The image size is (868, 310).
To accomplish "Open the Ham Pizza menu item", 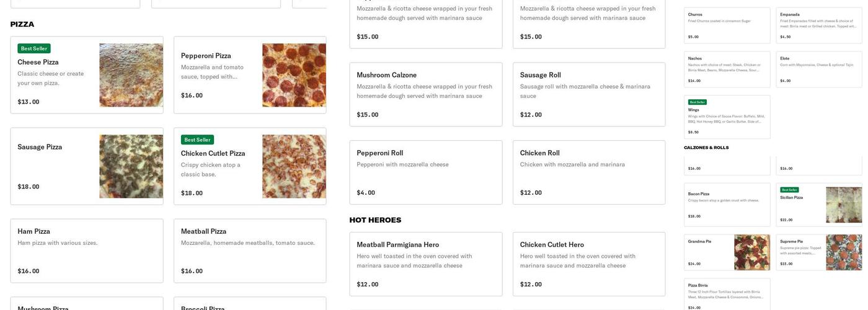I will pos(87,250).
